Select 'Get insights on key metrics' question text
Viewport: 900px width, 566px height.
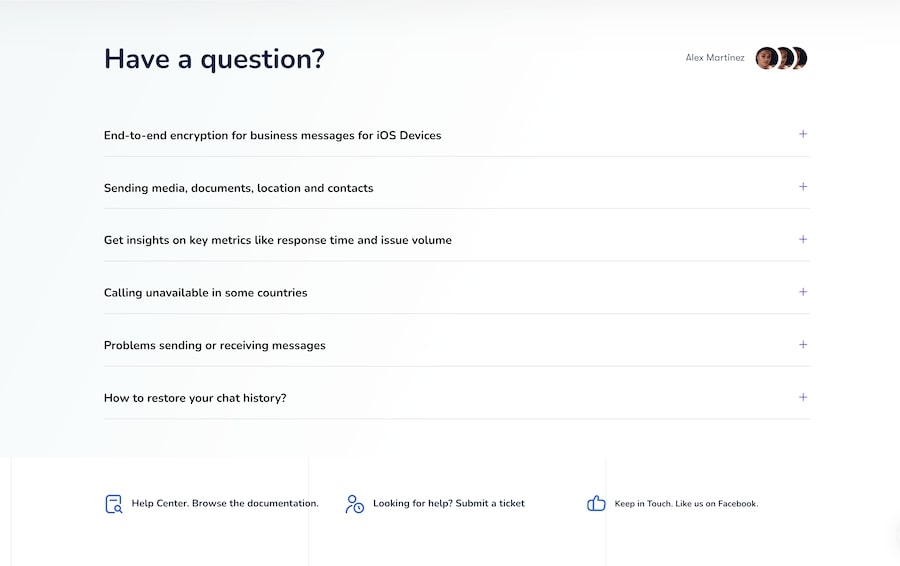tap(277, 241)
